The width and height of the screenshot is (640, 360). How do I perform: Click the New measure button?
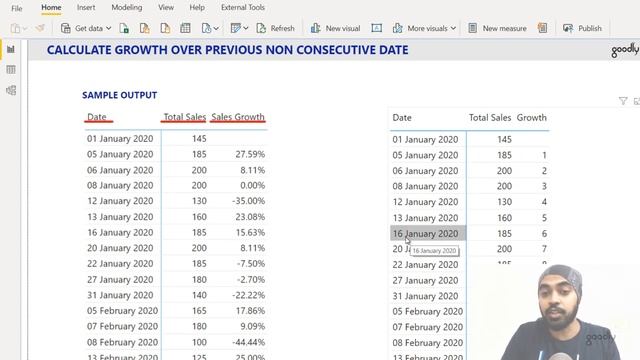[497, 28]
